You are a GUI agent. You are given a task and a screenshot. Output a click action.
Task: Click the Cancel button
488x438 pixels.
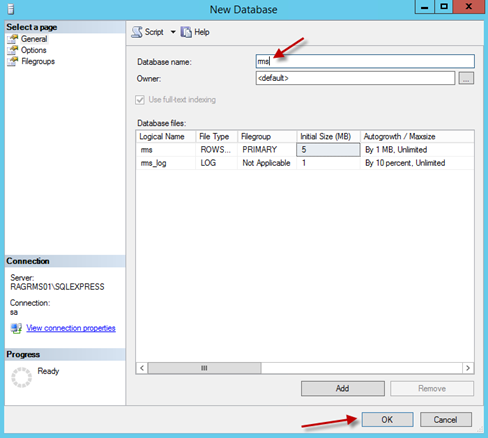446,419
